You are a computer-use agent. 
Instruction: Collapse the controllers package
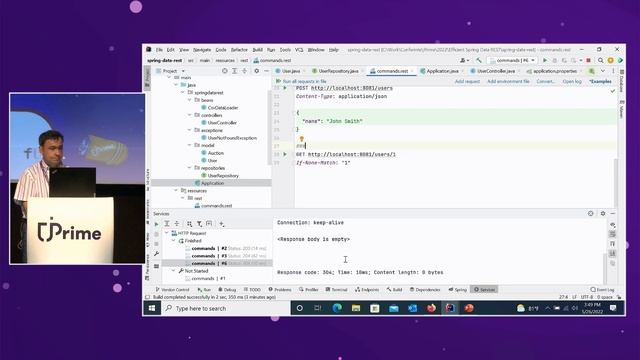189,115
